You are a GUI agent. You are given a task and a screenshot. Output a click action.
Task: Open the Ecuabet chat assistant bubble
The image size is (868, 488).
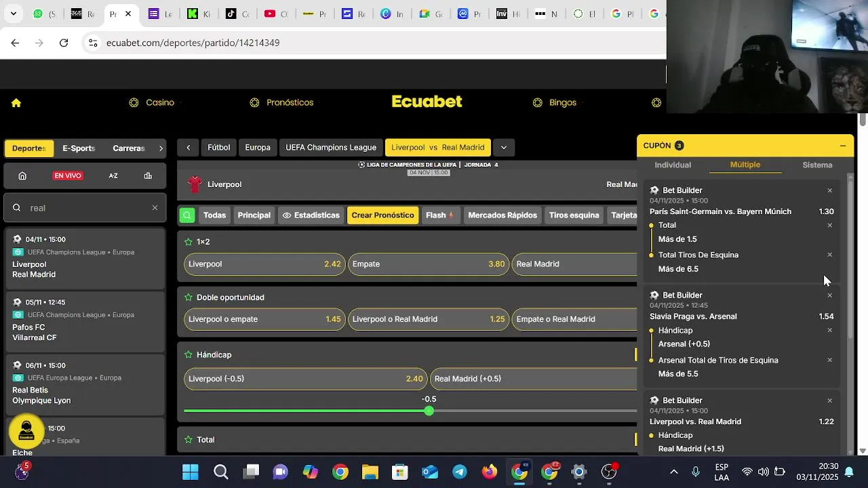click(26, 431)
